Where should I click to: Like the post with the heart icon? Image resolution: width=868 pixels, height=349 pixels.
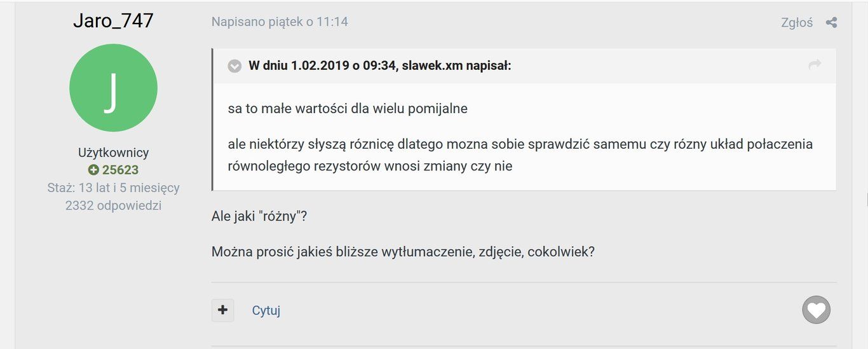[816, 310]
